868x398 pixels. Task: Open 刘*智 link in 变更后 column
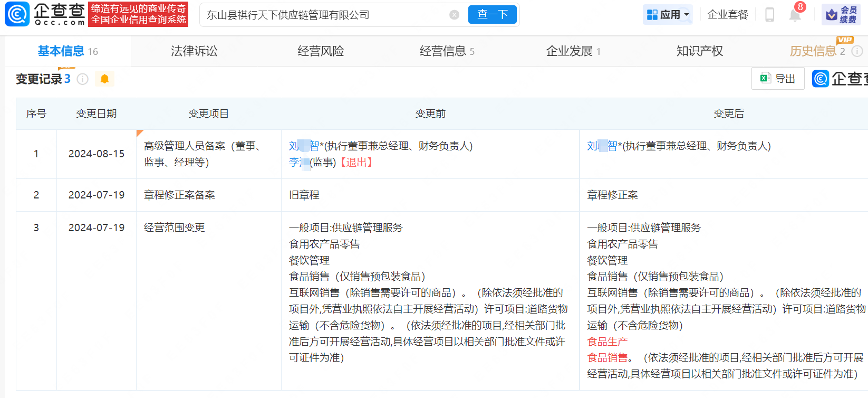602,146
